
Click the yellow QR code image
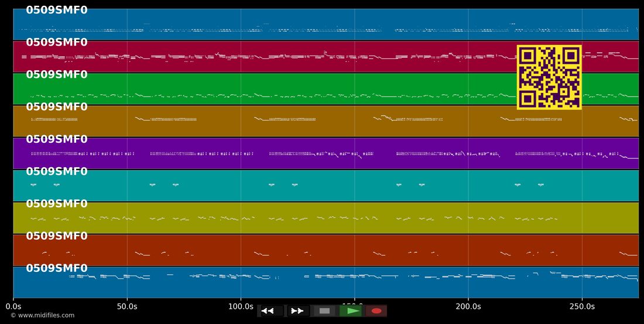click(549, 77)
